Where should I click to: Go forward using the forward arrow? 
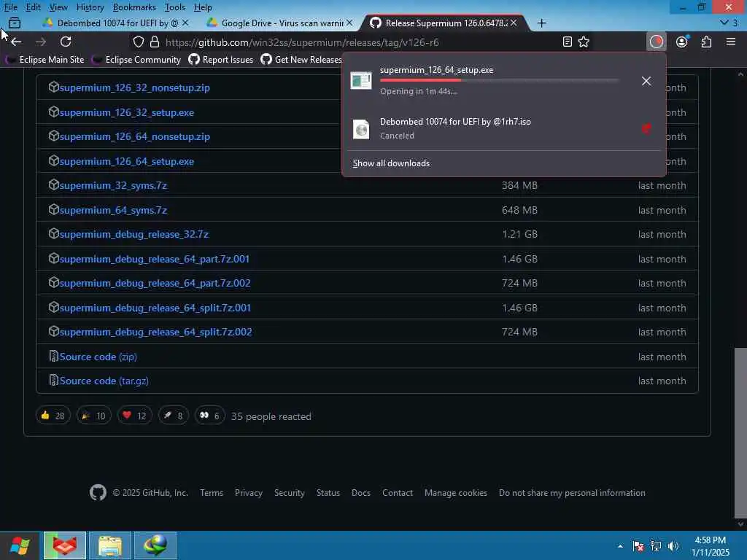[41, 42]
